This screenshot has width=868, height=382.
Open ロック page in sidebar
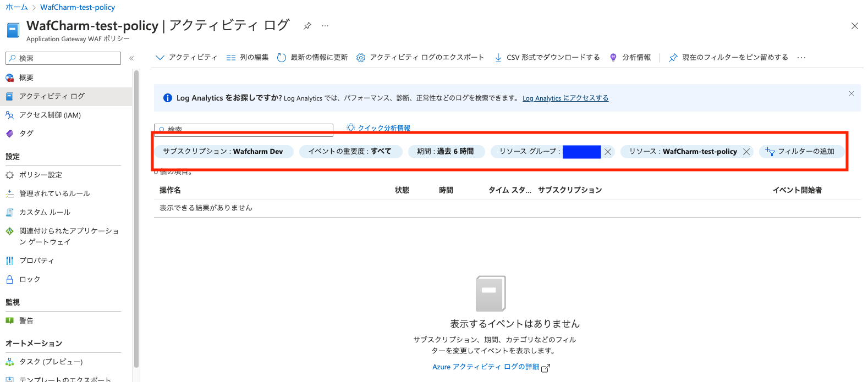[x=66, y=279]
